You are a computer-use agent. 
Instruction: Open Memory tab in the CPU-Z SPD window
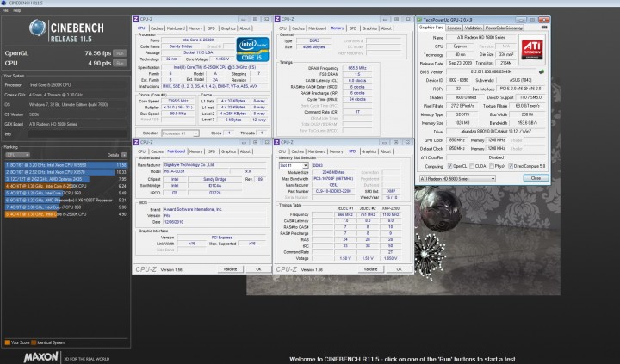click(x=336, y=151)
